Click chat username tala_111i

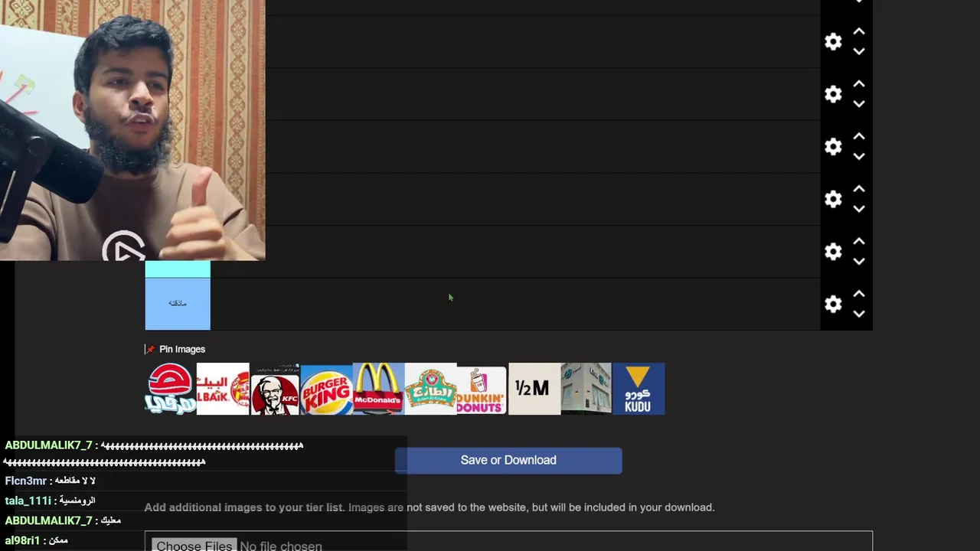tap(28, 500)
